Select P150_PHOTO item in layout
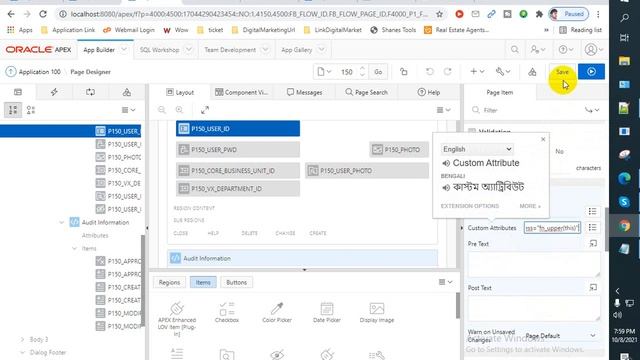 [399, 149]
